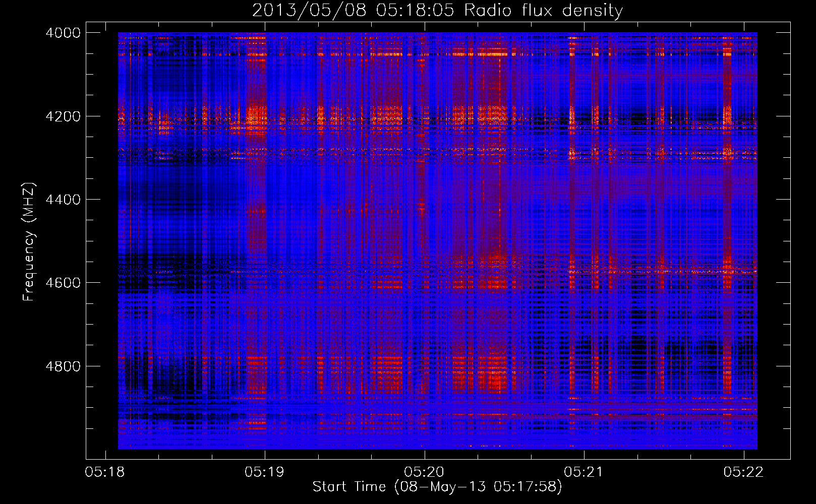This screenshot has width=816, height=504.
Task: Click the 4400 frequency tick label
Action: coord(63,200)
